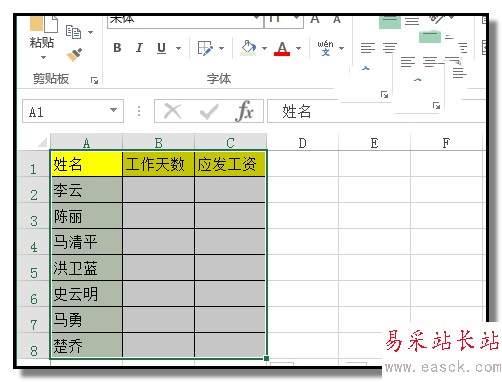Screen dimensions: 502x382
Task: Select column B header
Action: point(158,142)
